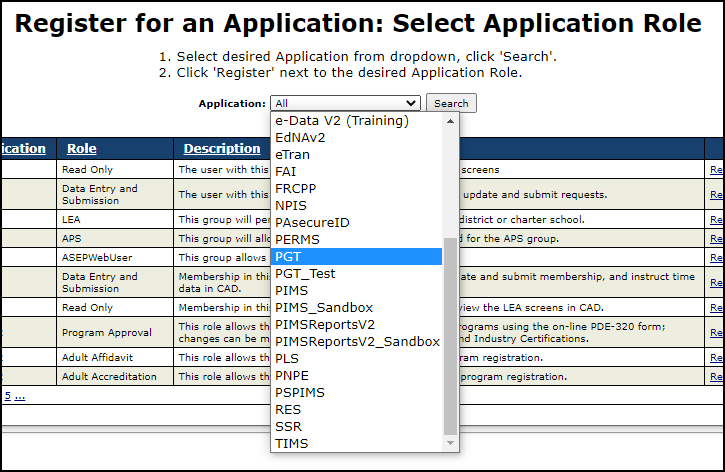Click the dropdown list scroll down arrow
Screen dimensions: 725x472
click(x=450, y=443)
